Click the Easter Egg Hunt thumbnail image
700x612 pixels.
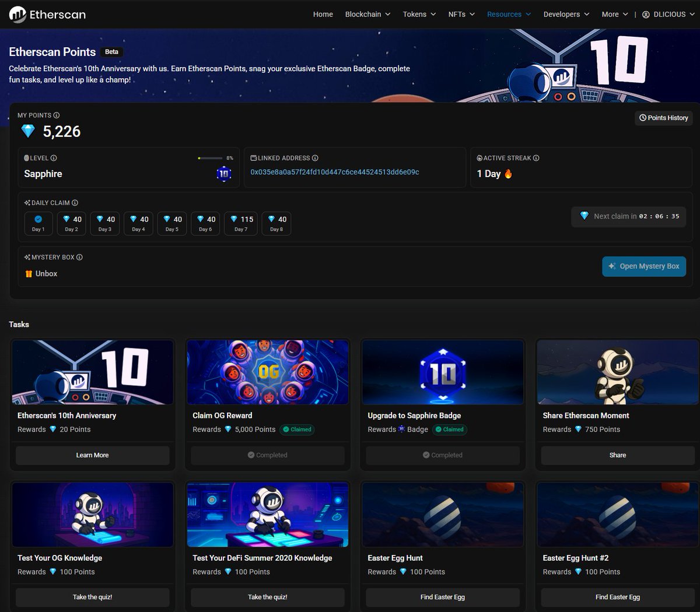point(443,515)
